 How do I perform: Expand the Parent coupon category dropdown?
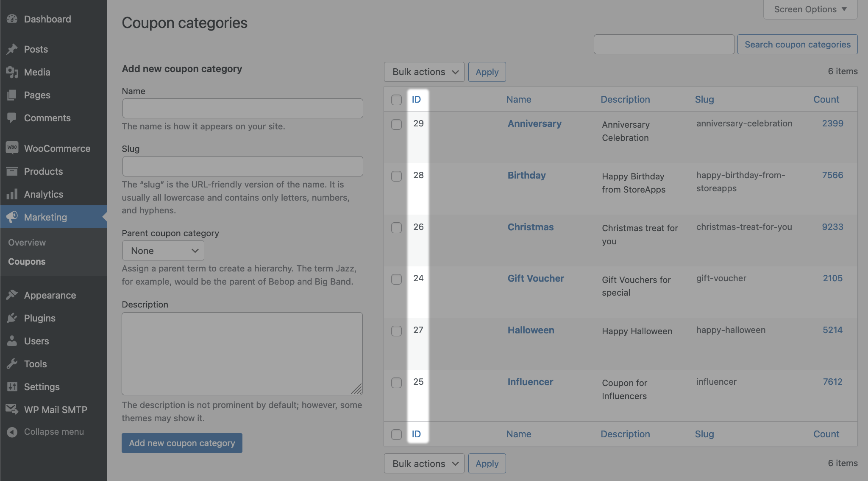[x=163, y=250]
